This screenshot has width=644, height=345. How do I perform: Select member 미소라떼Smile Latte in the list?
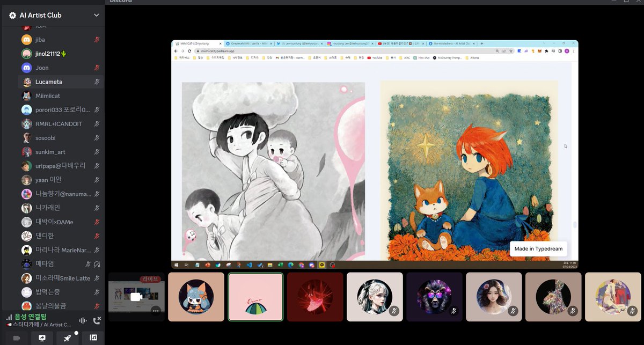(62, 278)
